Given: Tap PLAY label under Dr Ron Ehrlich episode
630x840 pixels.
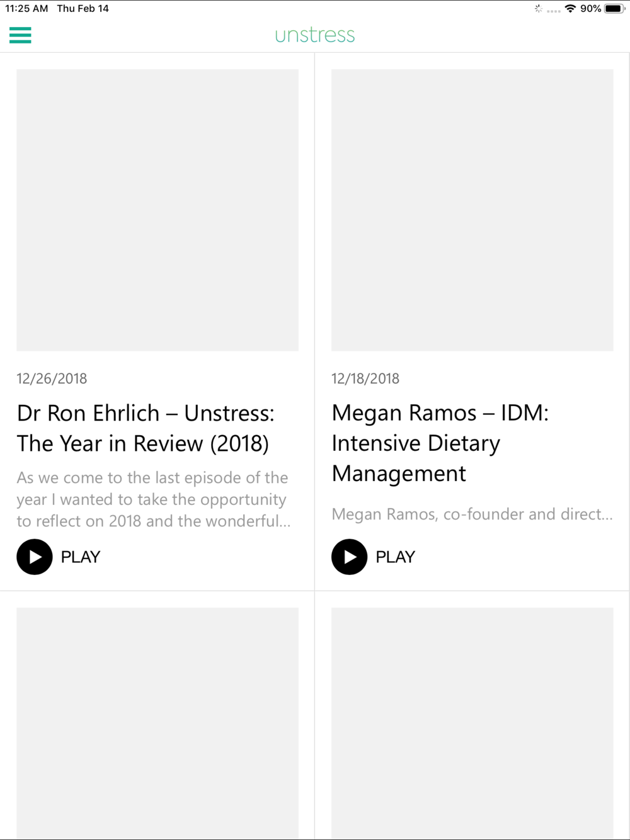Looking at the screenshot, I should click(x=81, y=557).
